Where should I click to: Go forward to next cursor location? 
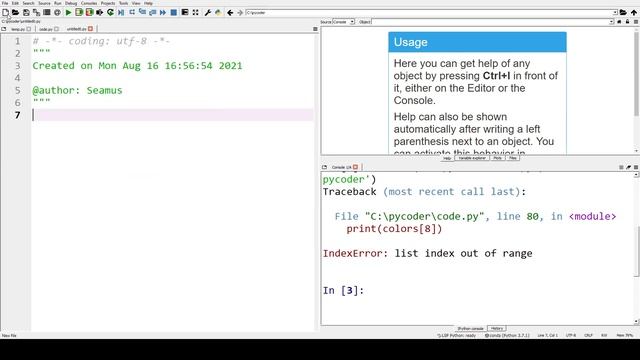[x=240, y=13]
